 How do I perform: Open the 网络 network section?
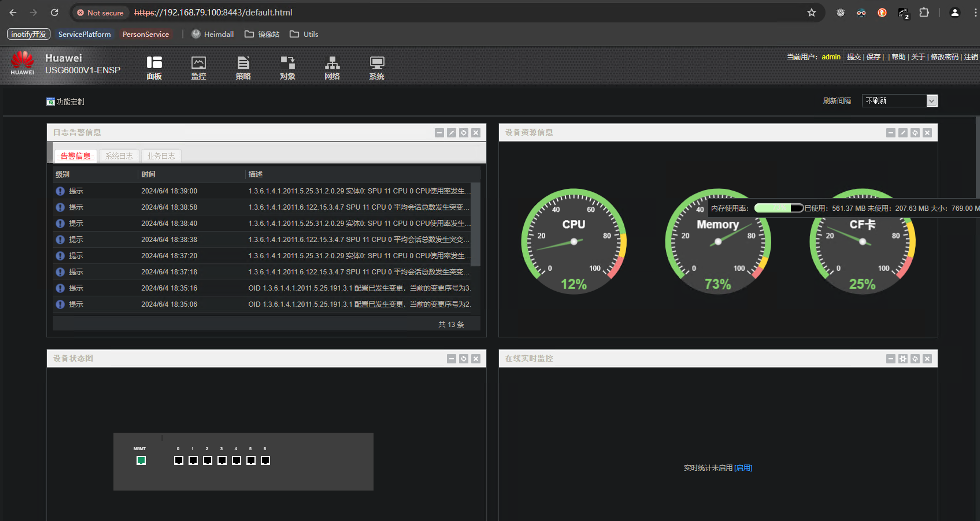332,68
